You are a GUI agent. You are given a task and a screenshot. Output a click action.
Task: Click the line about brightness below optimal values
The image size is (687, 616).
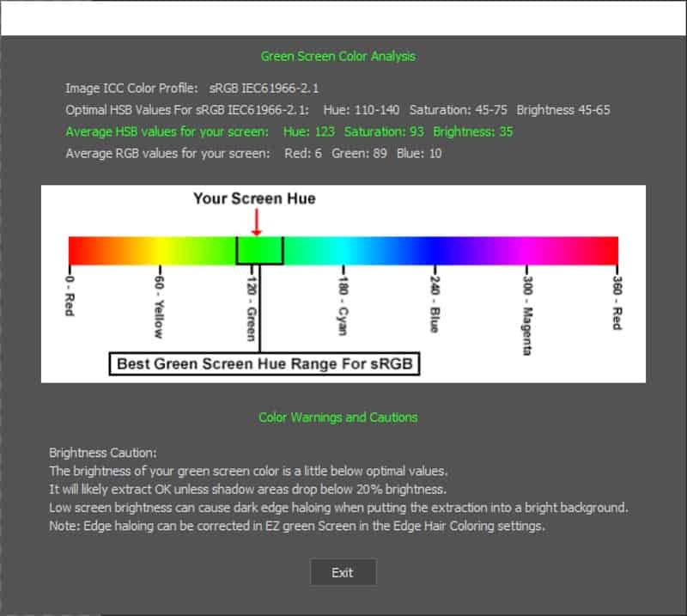[248, 472]
